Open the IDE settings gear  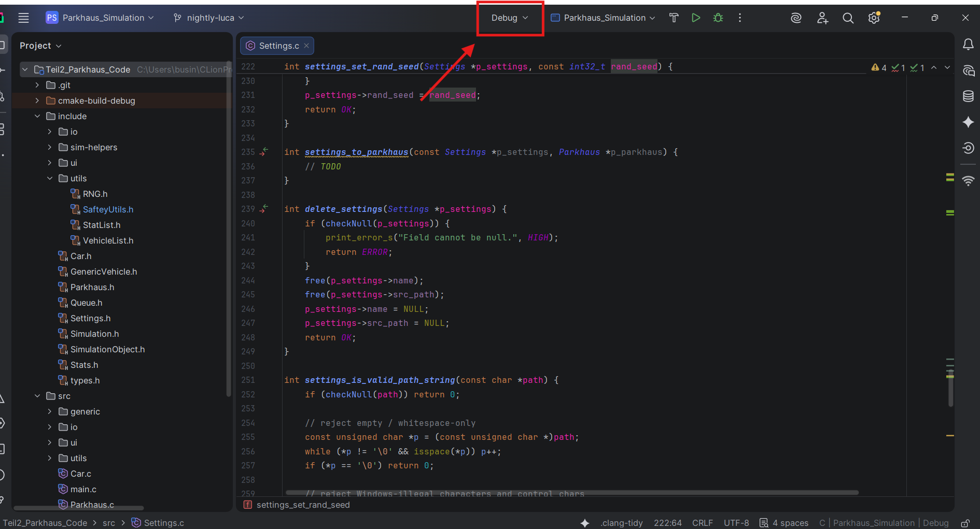pyautogui.click(x=874, y=18)
